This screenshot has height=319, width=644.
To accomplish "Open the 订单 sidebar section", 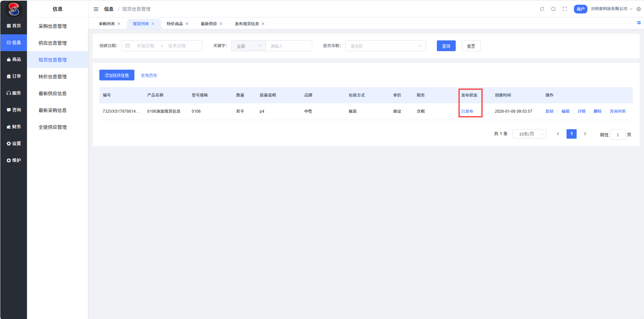I will pos(14,76).
